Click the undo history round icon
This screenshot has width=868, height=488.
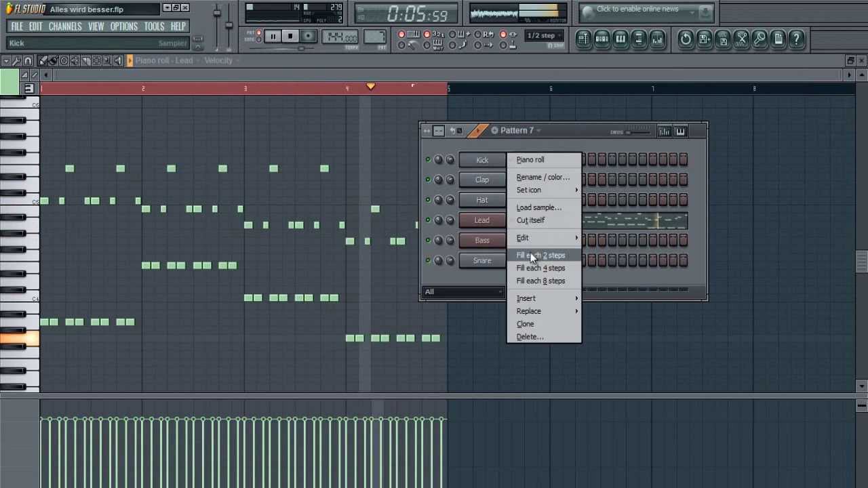686,39
